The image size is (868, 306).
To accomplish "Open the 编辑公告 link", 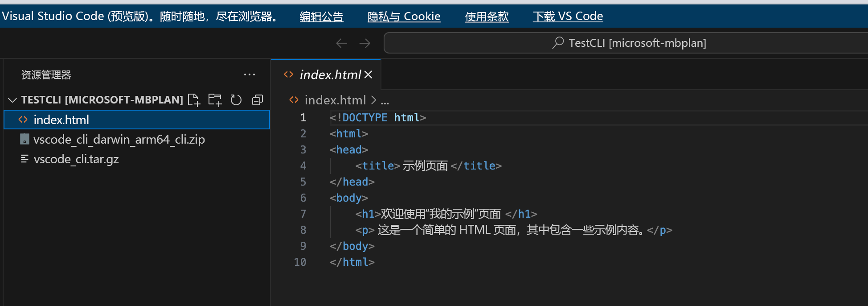I will [321, 17].
